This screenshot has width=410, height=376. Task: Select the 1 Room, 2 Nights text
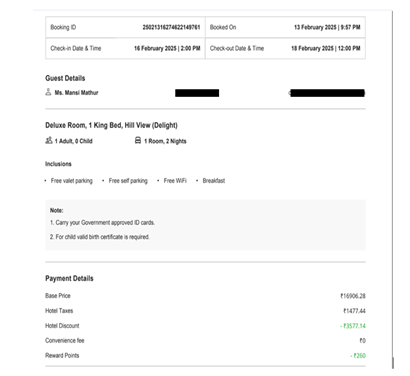pos(165,141)
